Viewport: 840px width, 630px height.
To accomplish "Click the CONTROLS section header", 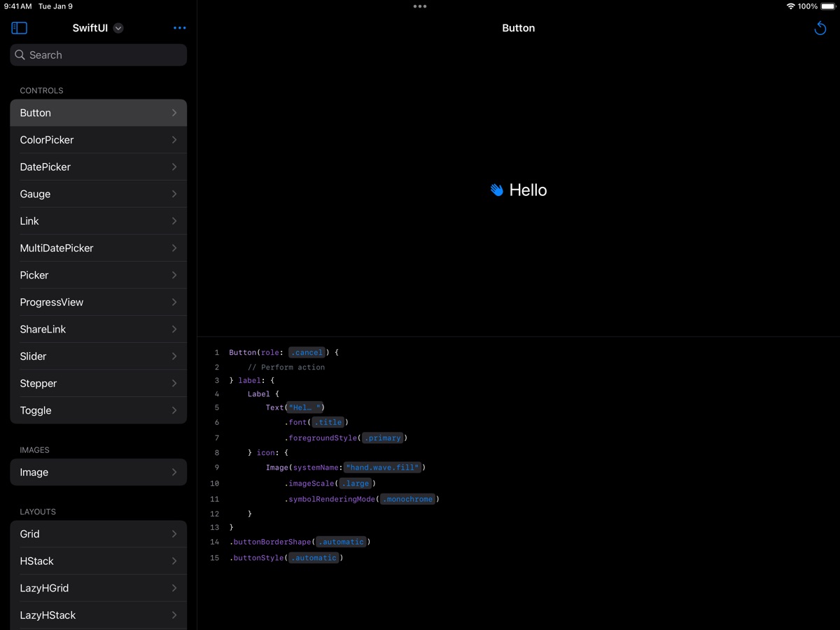I will 41,91.
